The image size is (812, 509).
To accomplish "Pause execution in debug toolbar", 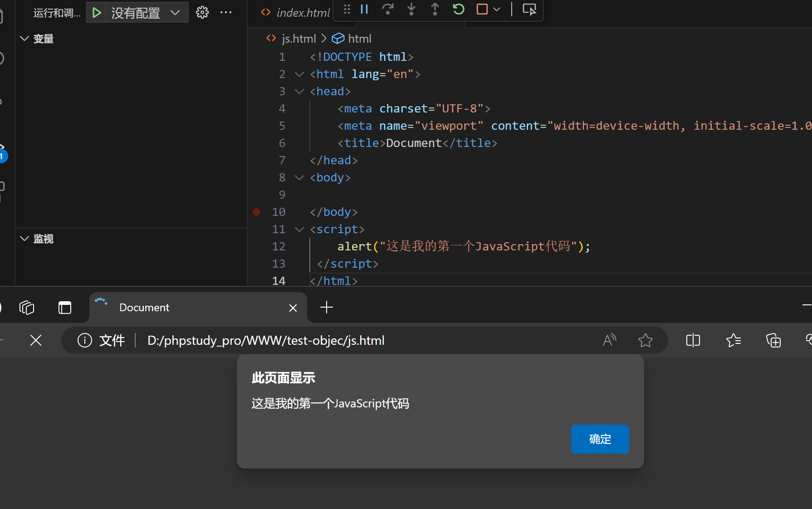I will tap(364, 9).
